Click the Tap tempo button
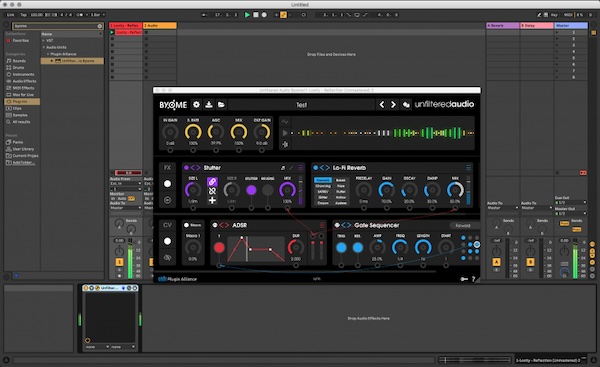Viewport: 600px width, 367px height. pos(23,15)
